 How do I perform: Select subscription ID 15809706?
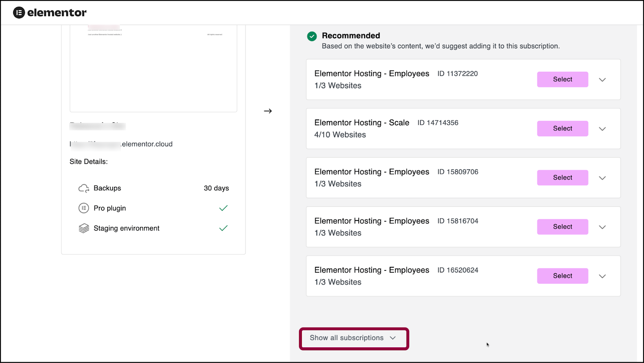click(x=562, y=177)
